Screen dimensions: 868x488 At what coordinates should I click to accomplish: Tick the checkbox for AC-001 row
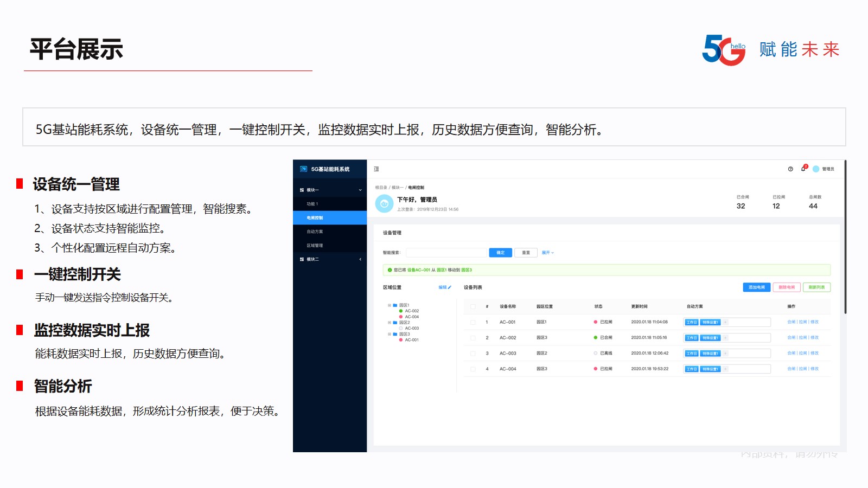click(473, 322)
